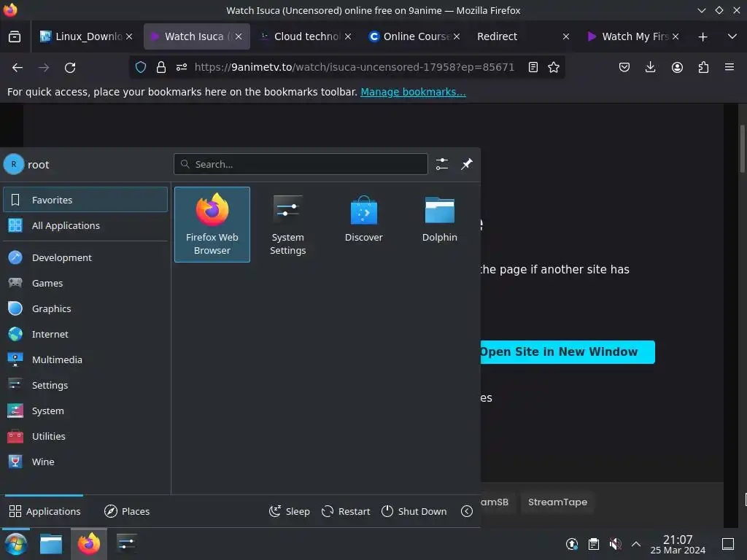Select the Favorites category
The width and height of the screenshot is (747, 560).
pos(85,200)
